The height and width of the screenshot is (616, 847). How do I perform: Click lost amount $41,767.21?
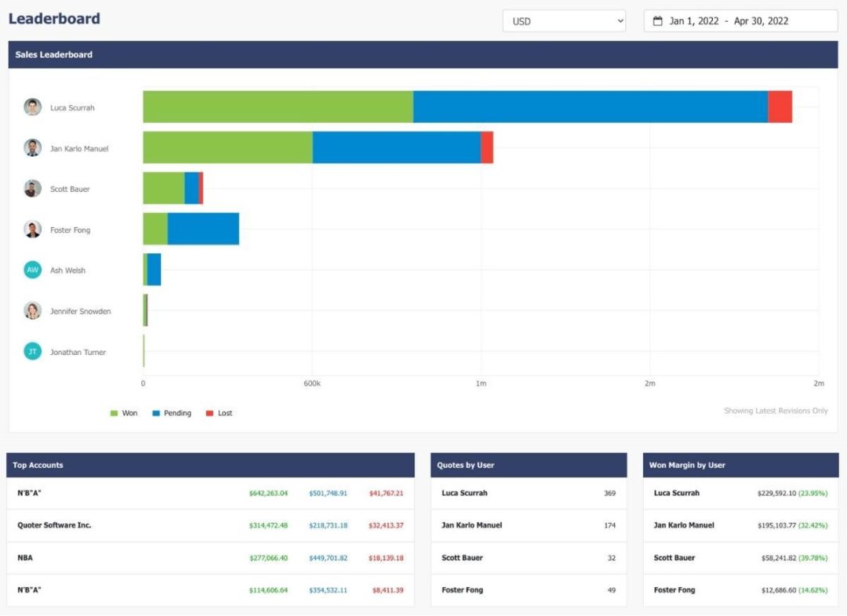click(386, 494)
